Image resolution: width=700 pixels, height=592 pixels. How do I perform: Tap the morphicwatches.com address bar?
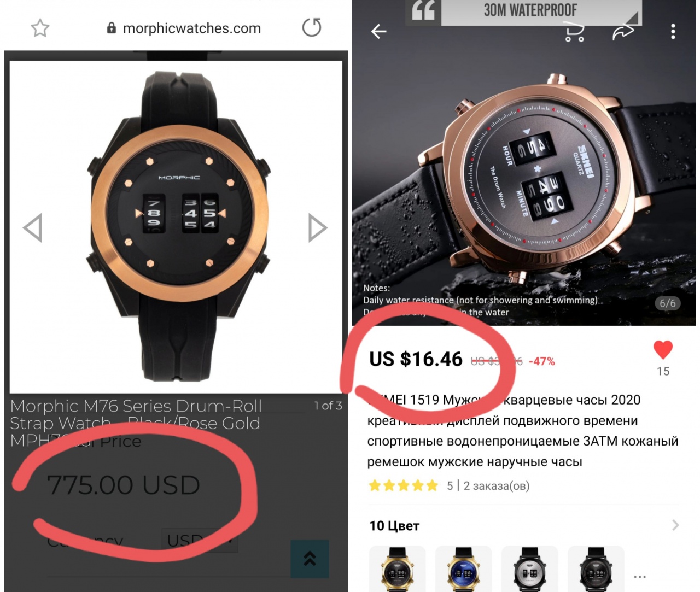pos(184,28)
